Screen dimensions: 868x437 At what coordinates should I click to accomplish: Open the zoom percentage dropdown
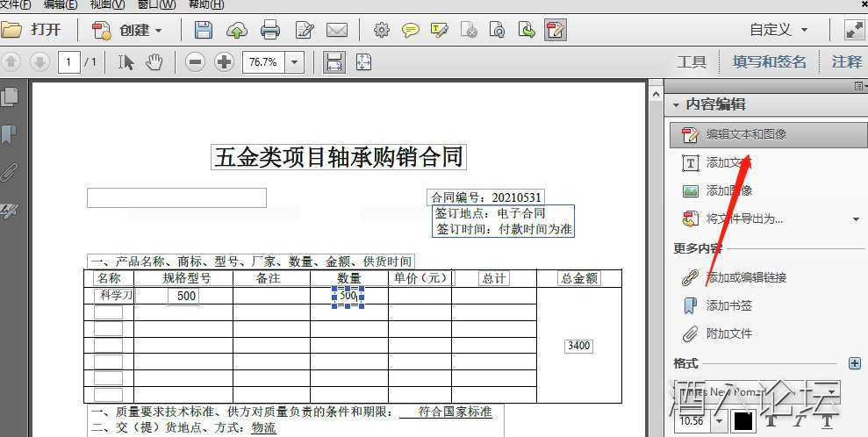(x=294, y=62)
